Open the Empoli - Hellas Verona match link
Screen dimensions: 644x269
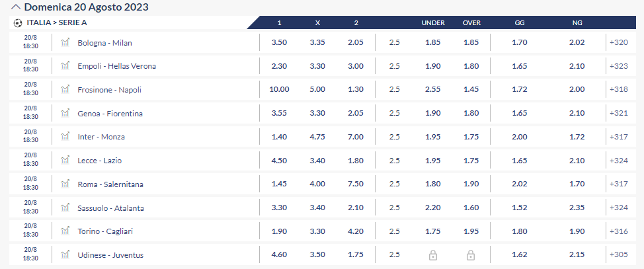[x=116, y=66]
